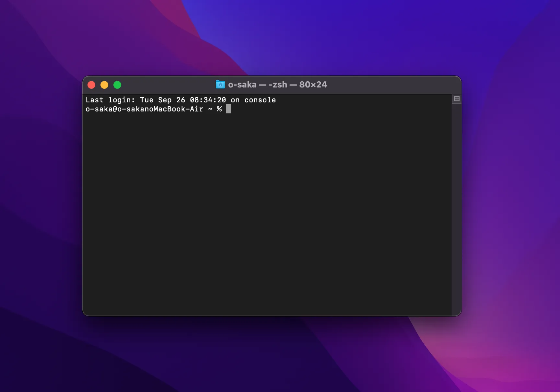
Task: Click the Terminal vertical scrollbar track
Action: 457,209
